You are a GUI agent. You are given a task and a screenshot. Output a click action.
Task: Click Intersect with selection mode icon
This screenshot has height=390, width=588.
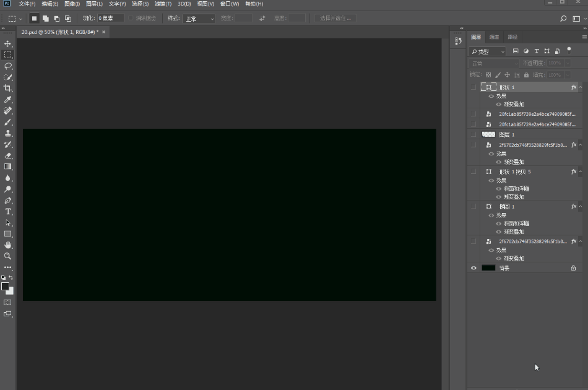68,19
